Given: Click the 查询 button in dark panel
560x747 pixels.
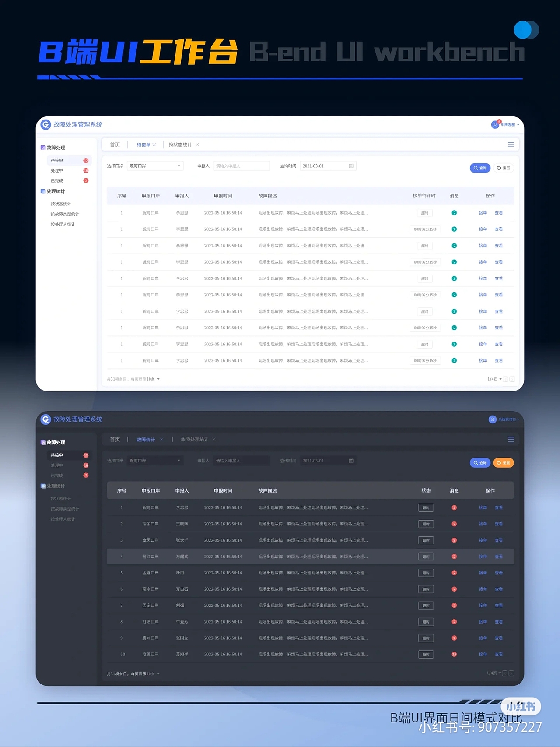Looking at the screenshot, I should point(480,463).
